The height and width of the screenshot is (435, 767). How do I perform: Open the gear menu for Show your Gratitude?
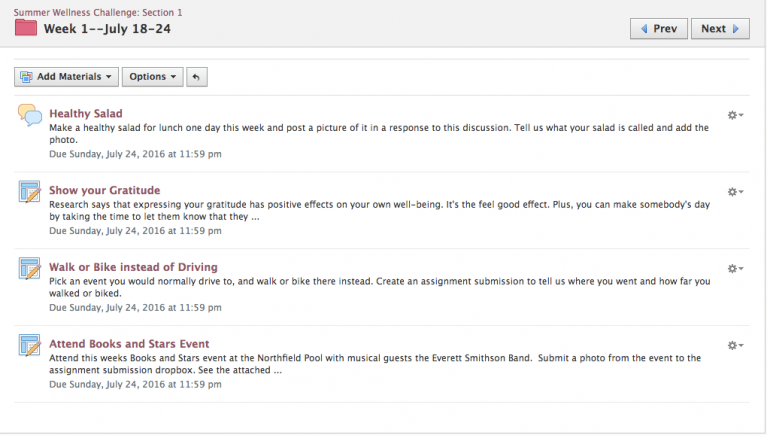[x=735, y=192]
